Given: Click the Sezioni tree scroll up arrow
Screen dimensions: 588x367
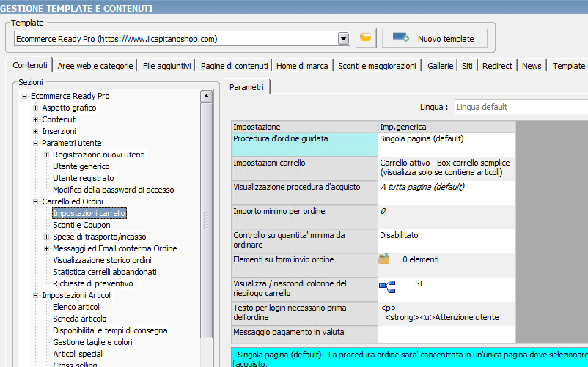Looking at the screenshot, I should [x=206, y=96].
